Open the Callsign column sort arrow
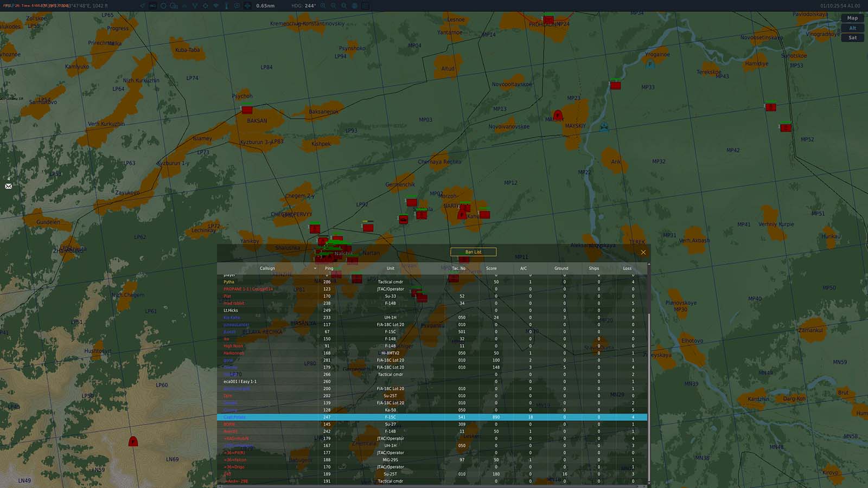868x488 pixels. tap(315, 268)
